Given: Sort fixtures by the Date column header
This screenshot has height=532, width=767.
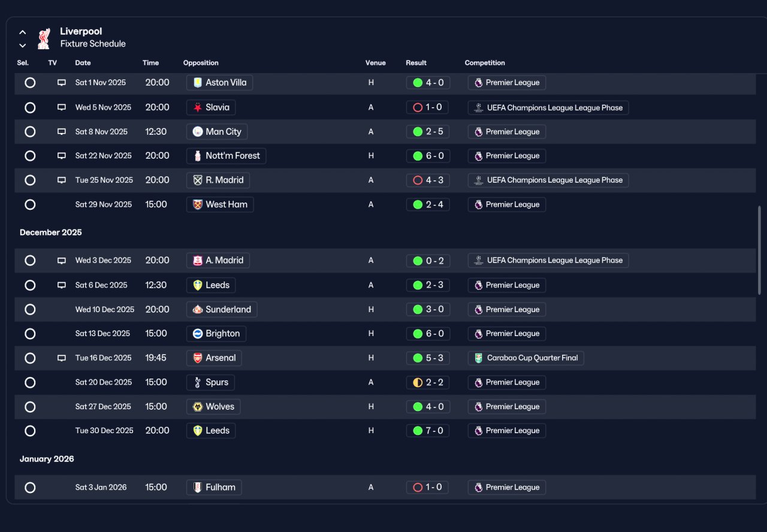Looking at the screenshot, I should coord(83,63).
